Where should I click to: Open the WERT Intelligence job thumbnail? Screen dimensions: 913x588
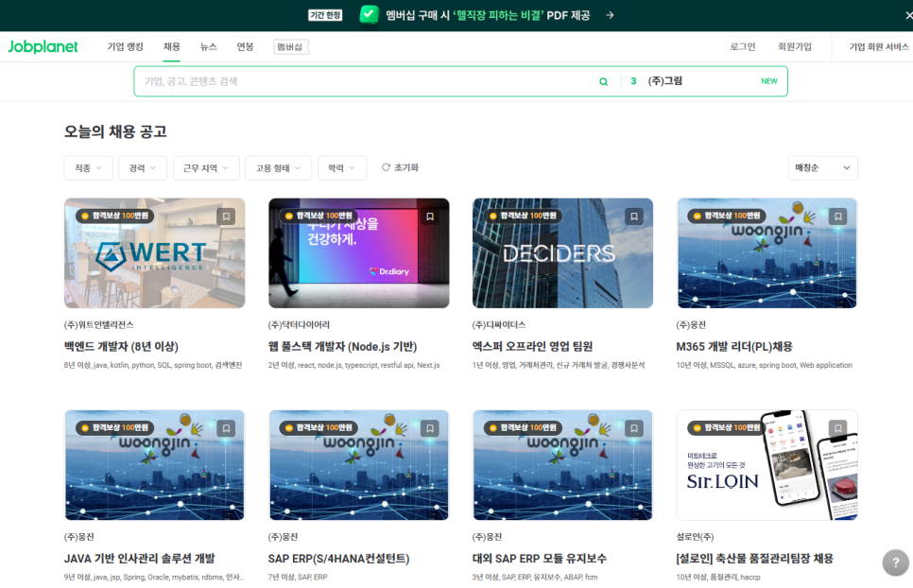pyautogui.click(x=154, y=253)
